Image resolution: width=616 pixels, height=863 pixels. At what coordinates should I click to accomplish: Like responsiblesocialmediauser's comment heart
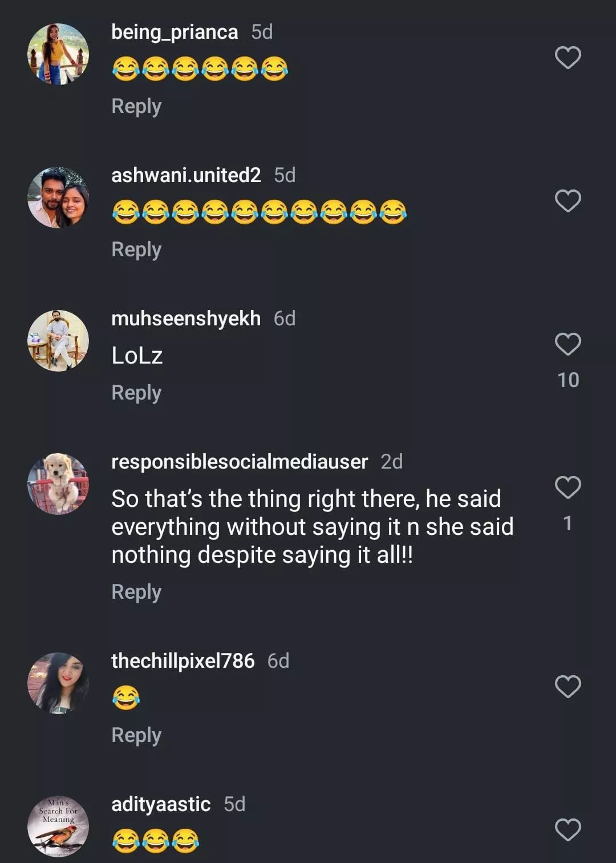tap(568, 487)
